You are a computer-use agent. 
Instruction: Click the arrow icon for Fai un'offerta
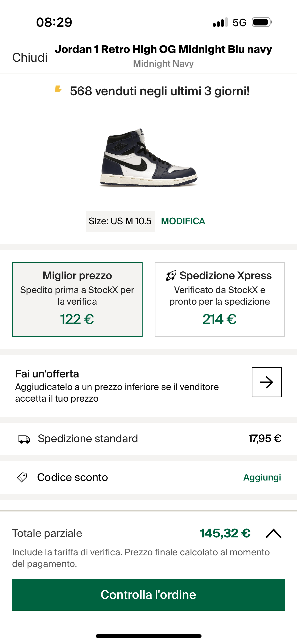coord(267,382)
